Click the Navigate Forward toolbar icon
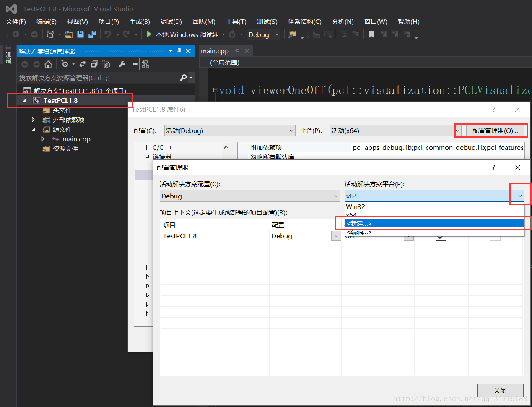The width and height of the screenshot is (532, 407). pyautogui.click(x=34, y=34)
